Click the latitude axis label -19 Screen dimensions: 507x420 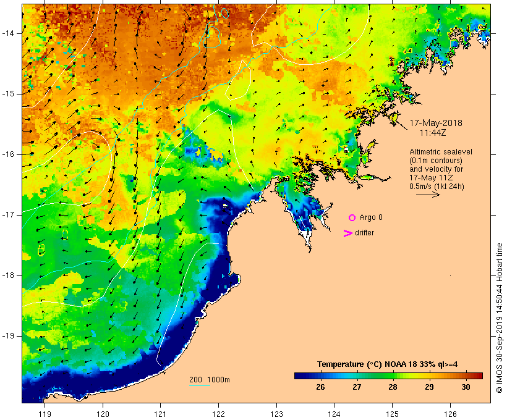click(7, 336)
